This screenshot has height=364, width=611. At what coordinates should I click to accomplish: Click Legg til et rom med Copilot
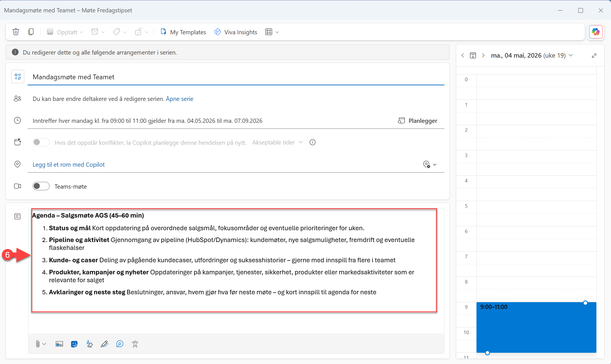pyautogui.click(x=68, y=164)
